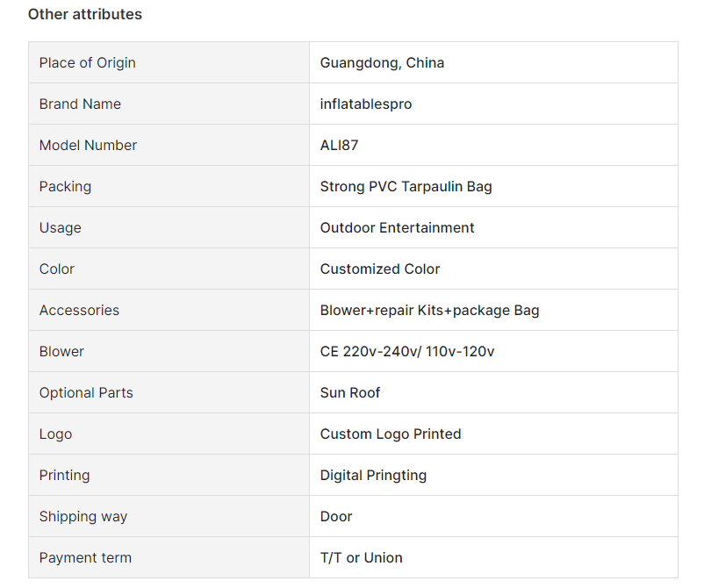
Task: Click Strong PVC Tarpaulin Bag text
Action: [406, 187]
